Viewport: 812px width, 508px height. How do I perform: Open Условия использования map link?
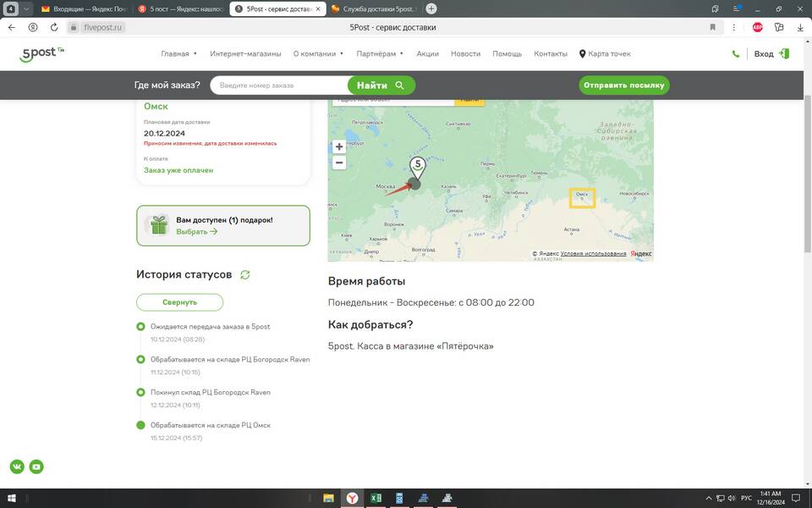(594, 253)
